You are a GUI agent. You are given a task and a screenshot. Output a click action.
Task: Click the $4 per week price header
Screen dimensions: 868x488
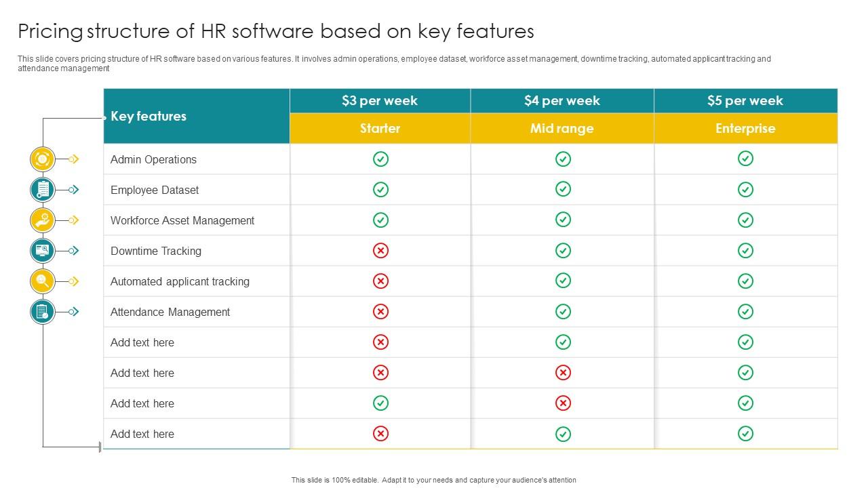562,101
